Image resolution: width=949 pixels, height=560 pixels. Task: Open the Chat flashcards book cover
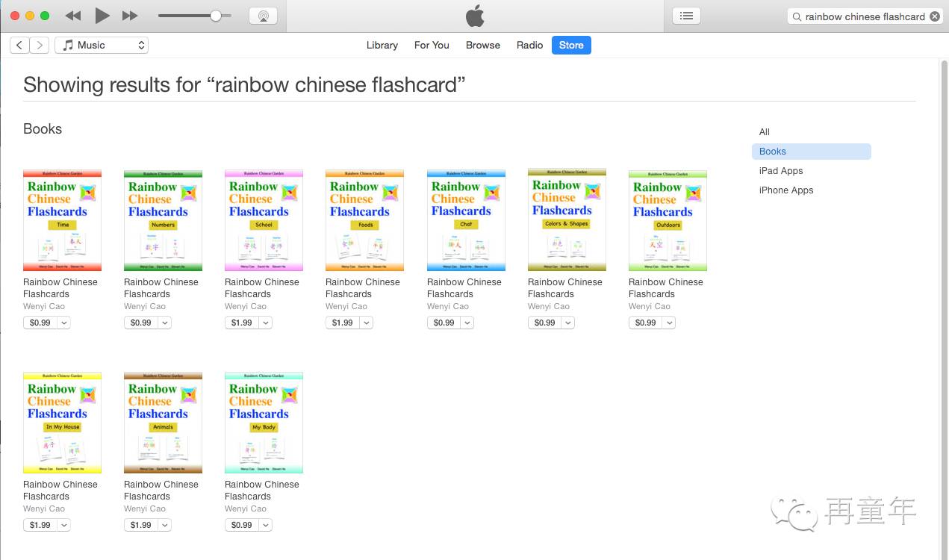[467, 220]
